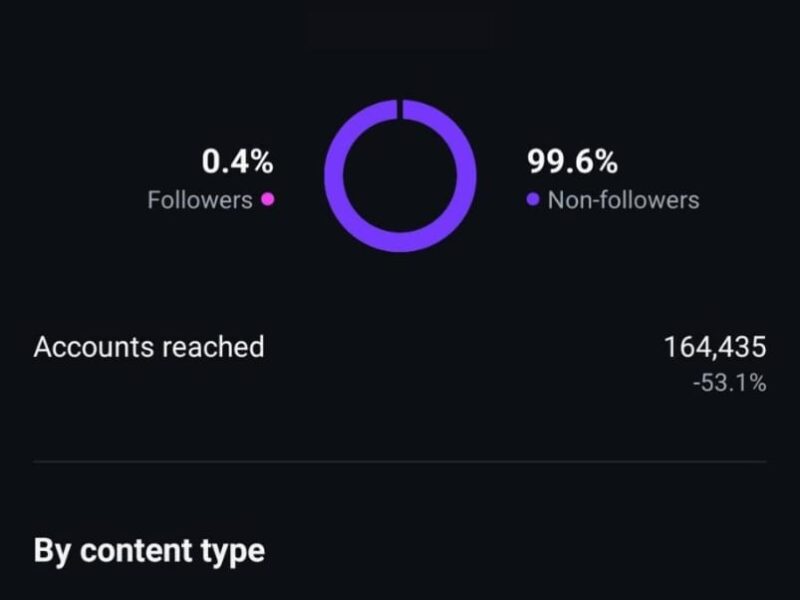
Task: Click the purple Non-followers legend dot
Action: pos(533,200)
